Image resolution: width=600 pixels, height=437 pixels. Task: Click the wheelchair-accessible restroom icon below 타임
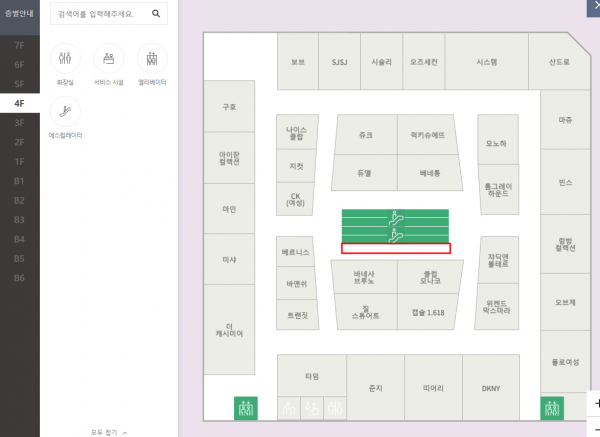pos(312,409)
